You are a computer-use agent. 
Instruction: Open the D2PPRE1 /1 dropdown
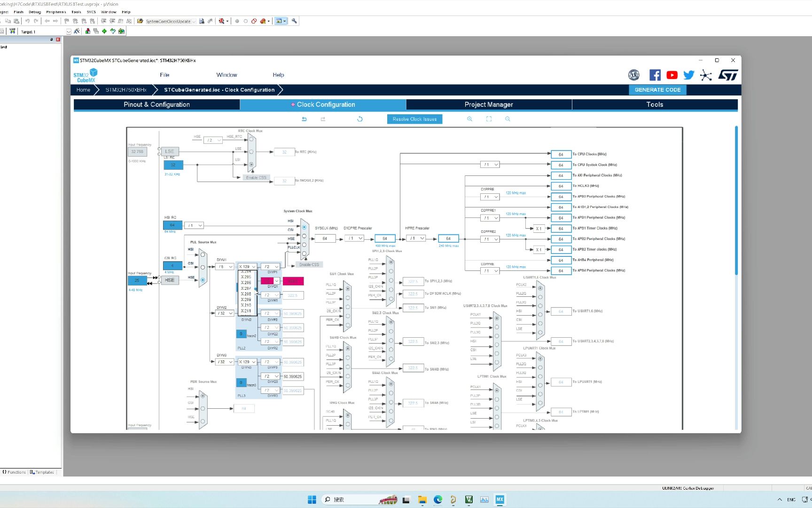point(490,218)
